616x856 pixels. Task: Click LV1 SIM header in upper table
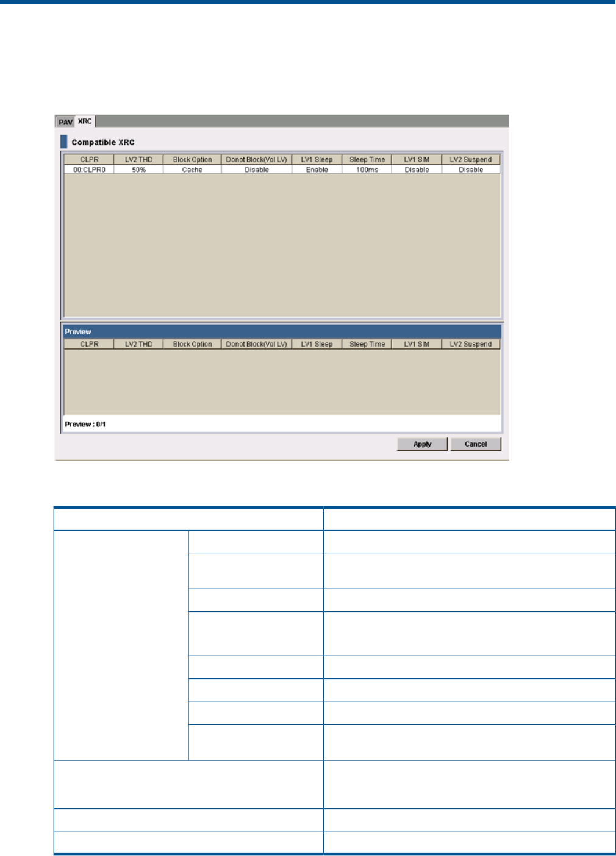tap(417, 160)
